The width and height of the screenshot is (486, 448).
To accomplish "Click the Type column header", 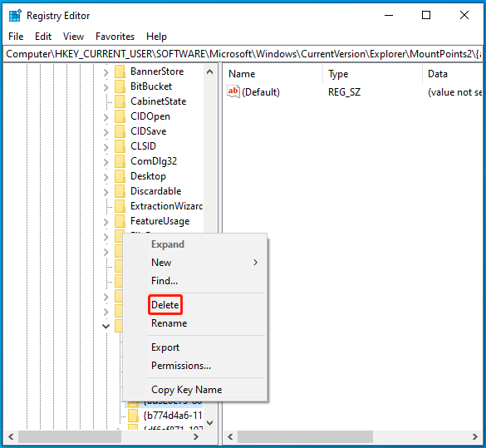I will tap(372, 74).
